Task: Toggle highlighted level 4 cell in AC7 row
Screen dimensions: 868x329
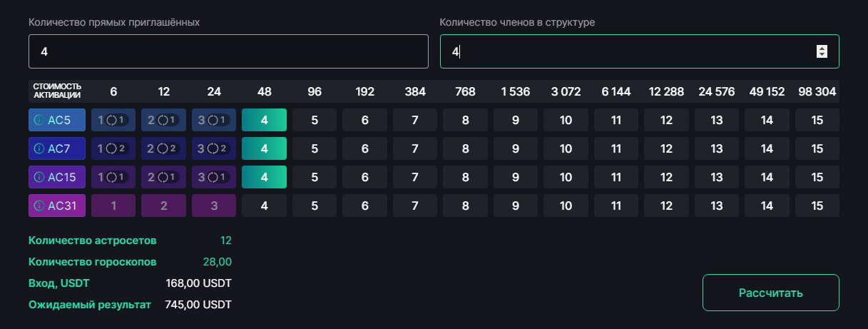Action: (x=265, y=149)
